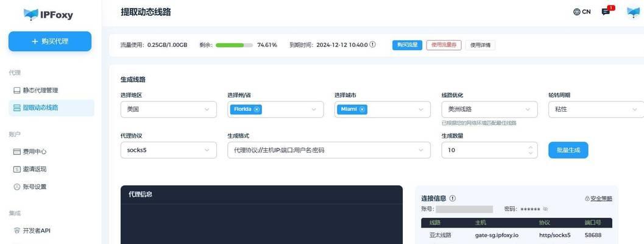
Task: Decrease 生成数量 with down arrow
Action: 530,154
